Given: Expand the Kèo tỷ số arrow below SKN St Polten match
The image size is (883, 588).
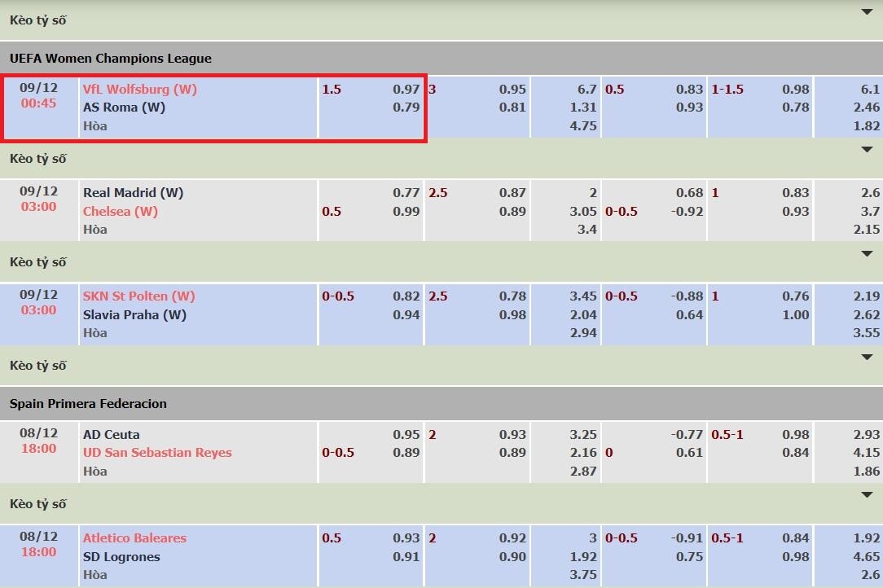Looking at the screenshot, I should coord(866,357).
